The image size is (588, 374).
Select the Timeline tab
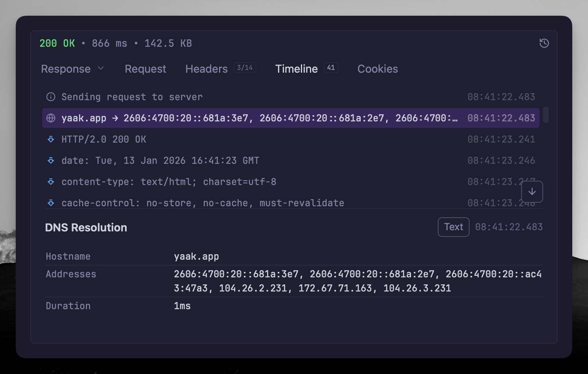(296, 69)
